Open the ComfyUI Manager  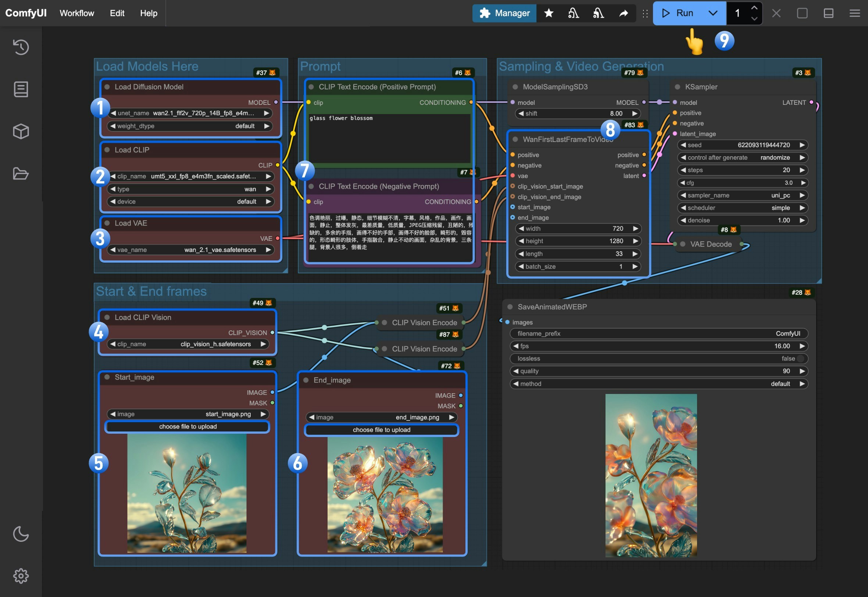point(504,13)
